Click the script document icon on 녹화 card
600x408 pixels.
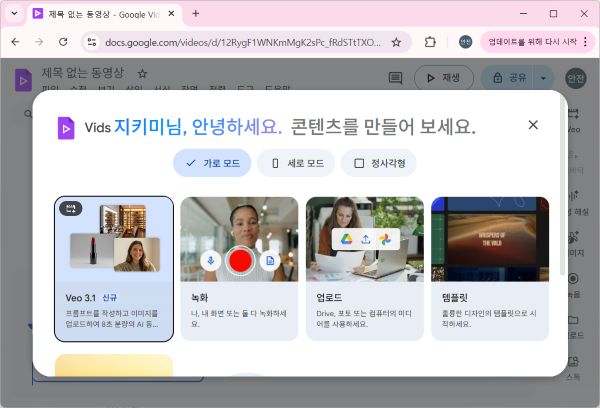click(270, 261)
